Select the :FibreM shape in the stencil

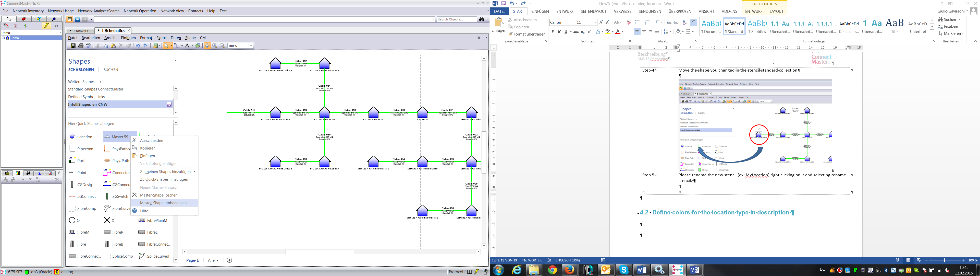pos(80,232)
